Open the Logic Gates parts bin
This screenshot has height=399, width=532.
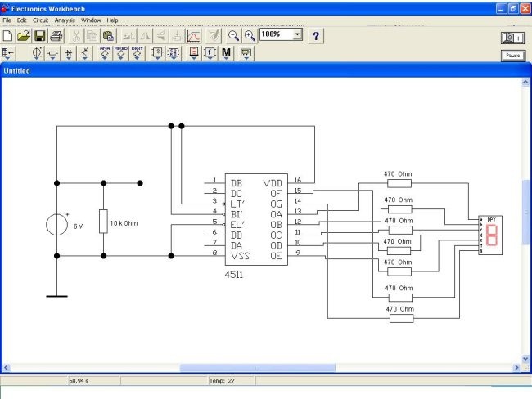click(157, 53)
